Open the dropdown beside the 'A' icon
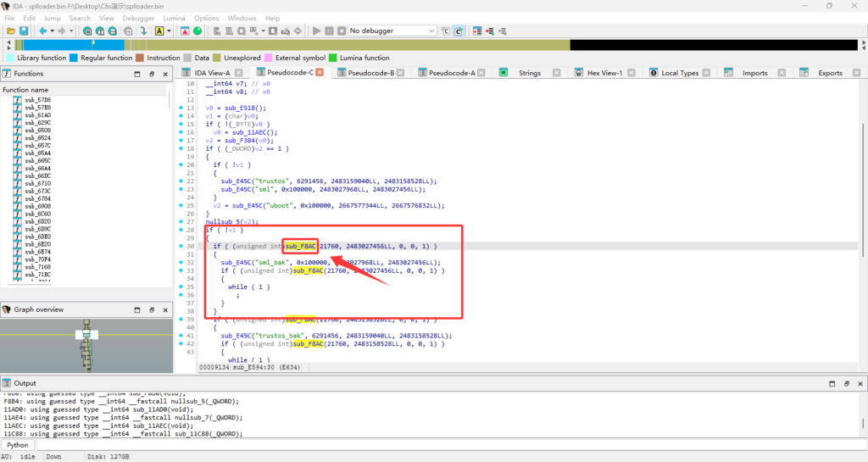868x462 pixels. coord(169,31)
